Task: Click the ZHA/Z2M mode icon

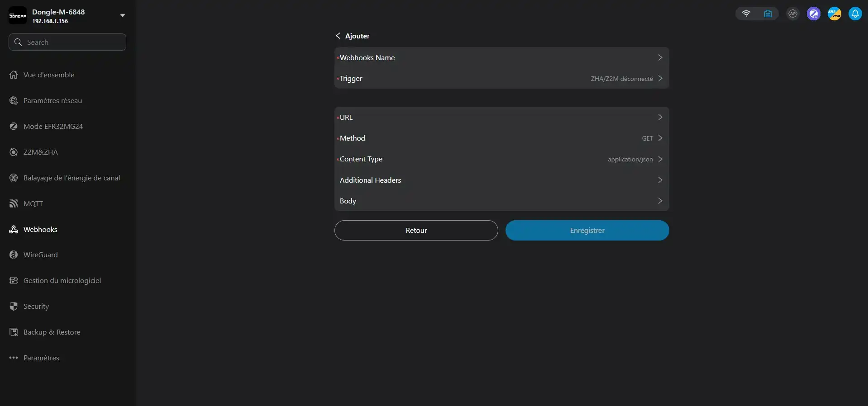Action: pyautogui.click(x=834, y=14)
